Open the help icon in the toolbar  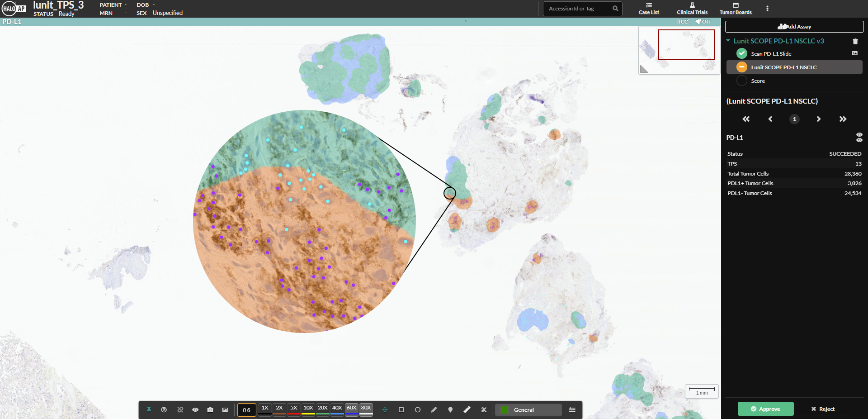(164, 409)
